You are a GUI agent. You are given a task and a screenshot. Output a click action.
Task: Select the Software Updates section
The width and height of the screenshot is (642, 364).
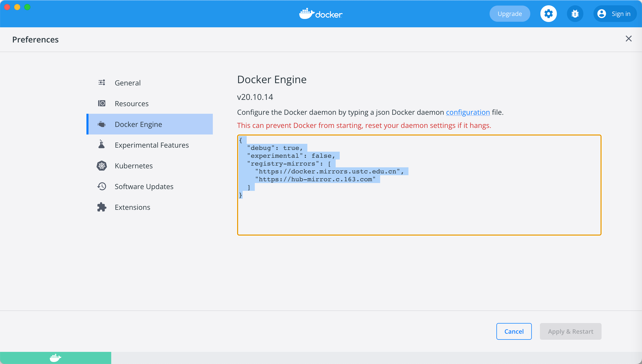coord(144,186)
